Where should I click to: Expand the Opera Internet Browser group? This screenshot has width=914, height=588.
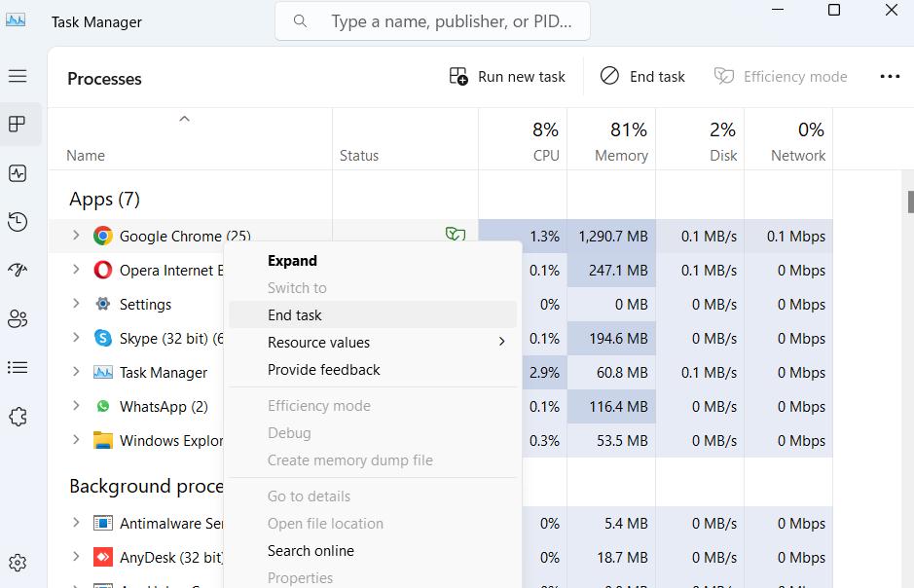tap(76, 270)
